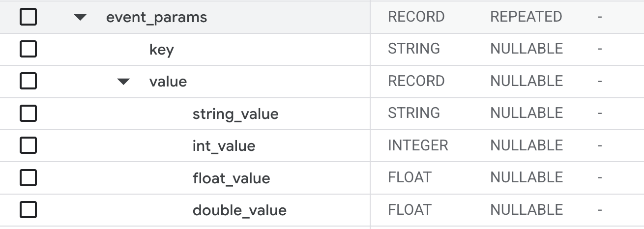Check the event_params row checkbox

coord(28,17)
